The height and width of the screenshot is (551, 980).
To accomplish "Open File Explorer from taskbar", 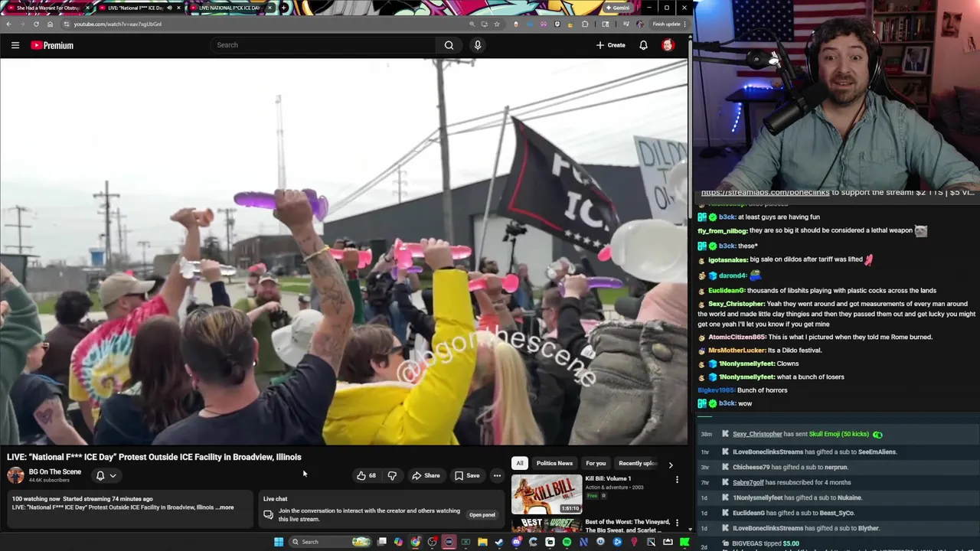I will point(482,542).
